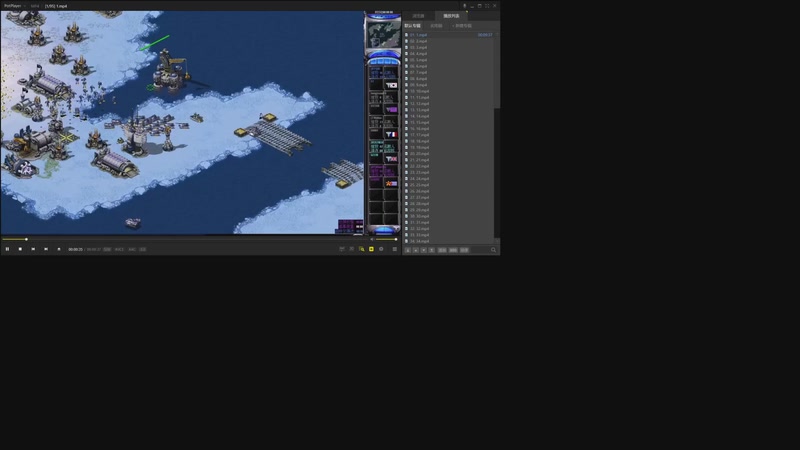This screenshot has width=800, height=450.
Task: Pause the playing video
Action: point(7,249)
